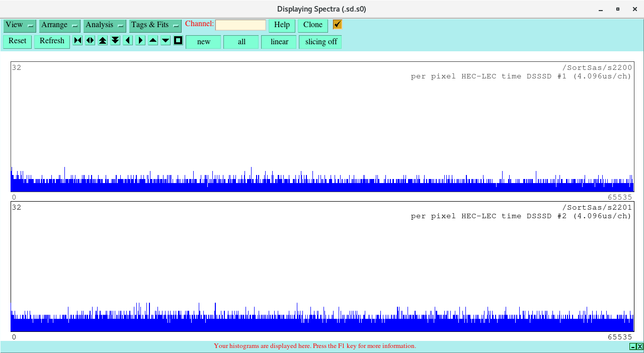Click the single up-arrow icon
644x353 pixels.
click(153, 41)
